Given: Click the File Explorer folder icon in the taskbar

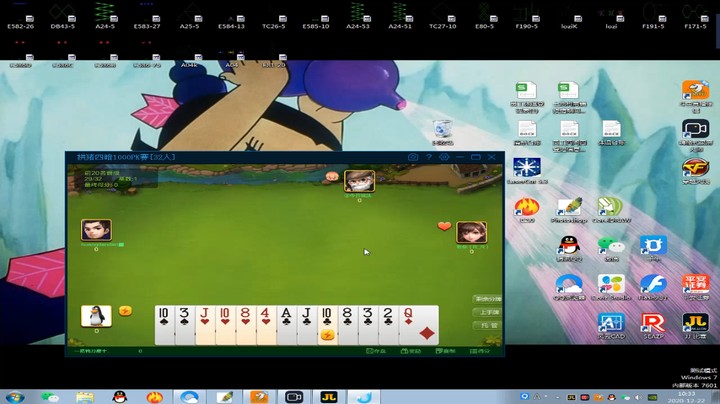Looking at the screenshot, I should point(85,397).
